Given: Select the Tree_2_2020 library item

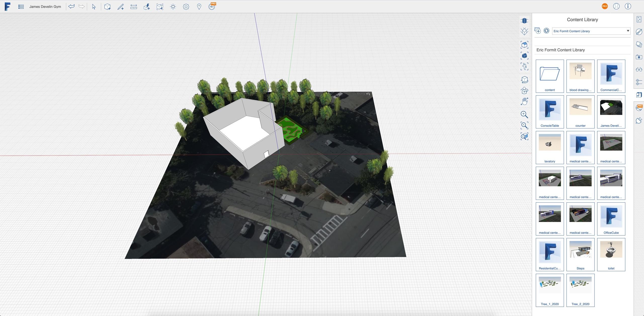Looking at the screenshot, I should pos(580,290).
